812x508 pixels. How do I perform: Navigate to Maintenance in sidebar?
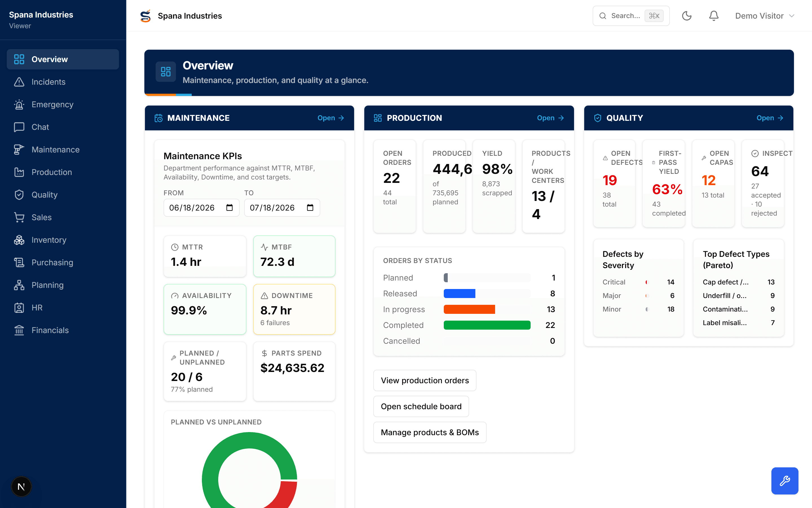tap(63, 150)
